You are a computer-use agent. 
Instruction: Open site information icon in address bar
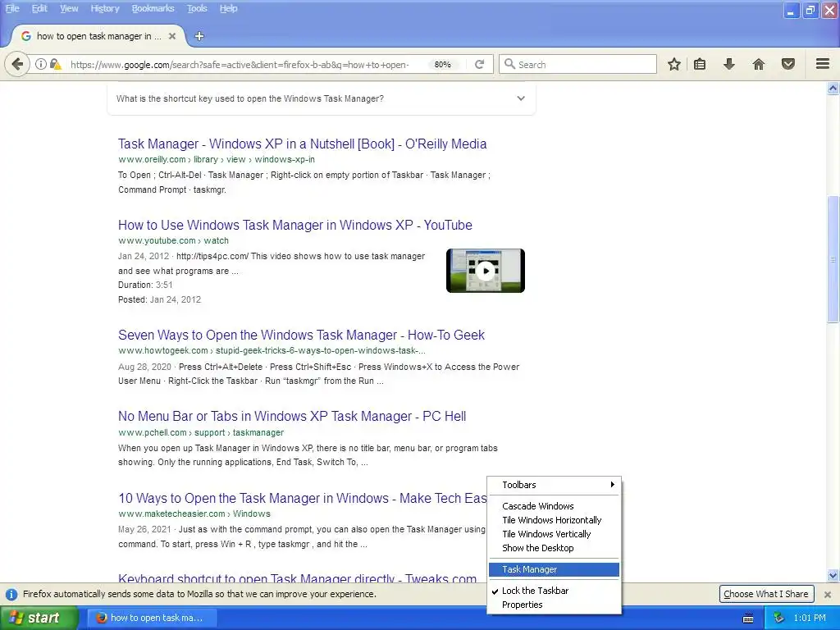tap(41, 64)
